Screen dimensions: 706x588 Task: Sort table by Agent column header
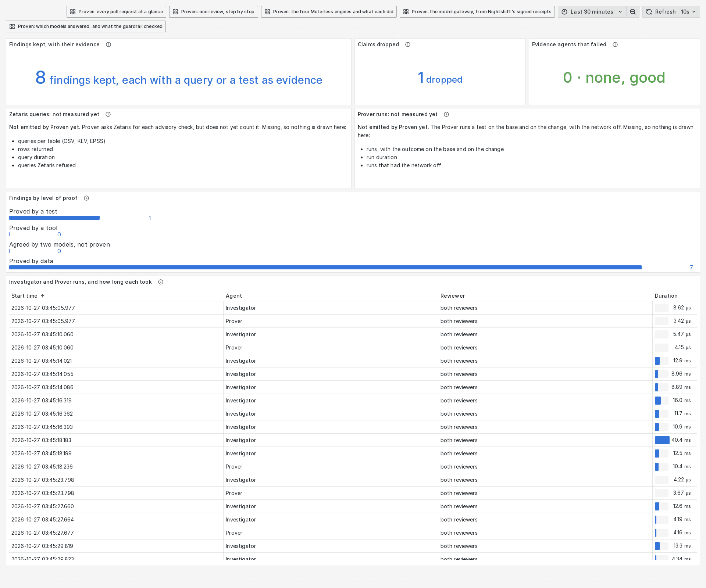point(234,296)
